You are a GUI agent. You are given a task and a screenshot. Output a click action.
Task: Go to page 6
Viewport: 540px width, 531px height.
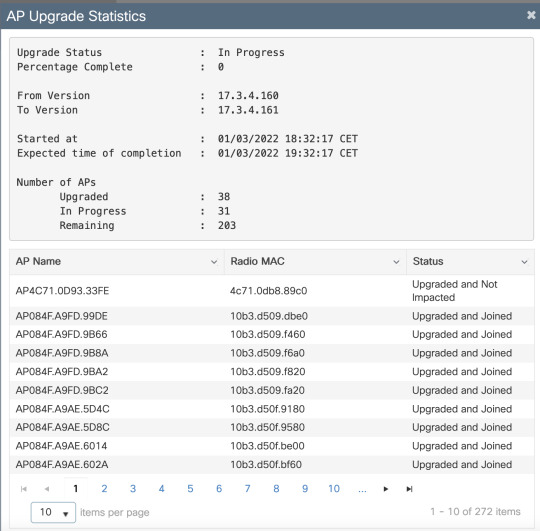pyautogui.click(x=219, y=489)
